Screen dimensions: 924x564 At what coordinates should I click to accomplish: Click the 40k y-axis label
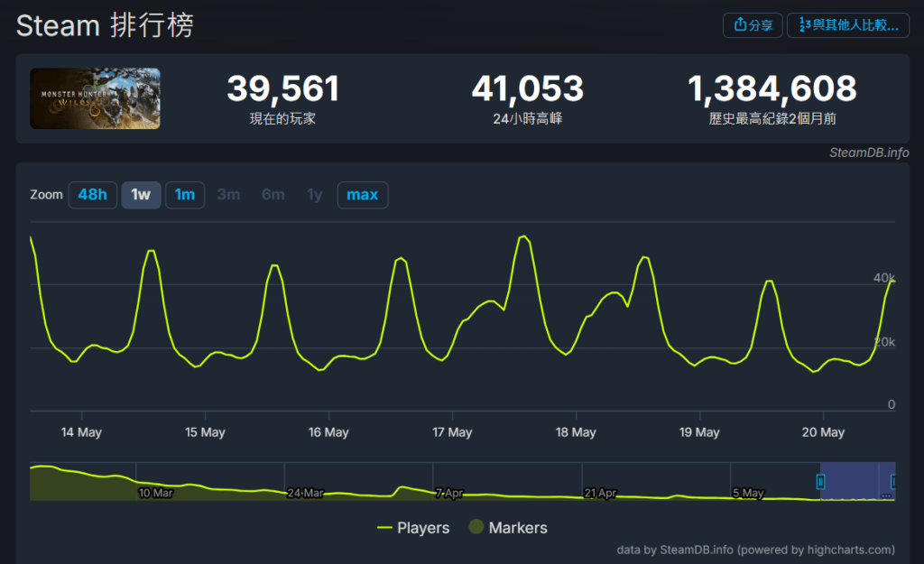coord(884,278)
